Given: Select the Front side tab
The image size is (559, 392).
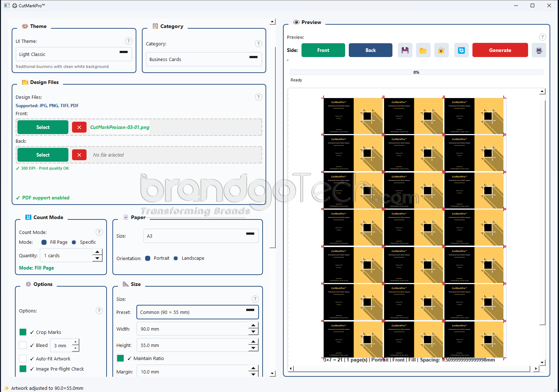Looking at the screenshot, I should coord(323,50).
